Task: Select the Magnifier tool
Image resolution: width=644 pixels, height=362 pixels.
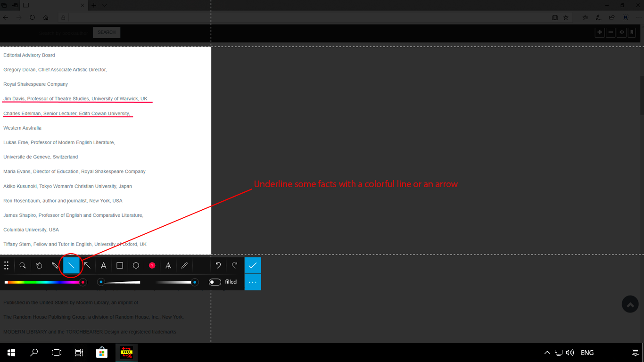Action: (23, 265)
